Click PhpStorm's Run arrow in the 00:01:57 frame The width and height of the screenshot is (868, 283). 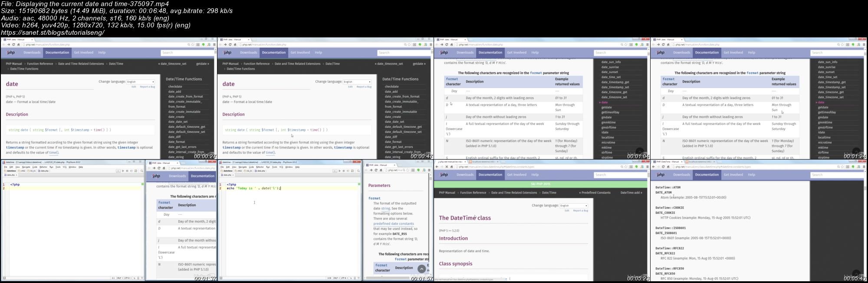pyautogui.click(x=339, y=171)
